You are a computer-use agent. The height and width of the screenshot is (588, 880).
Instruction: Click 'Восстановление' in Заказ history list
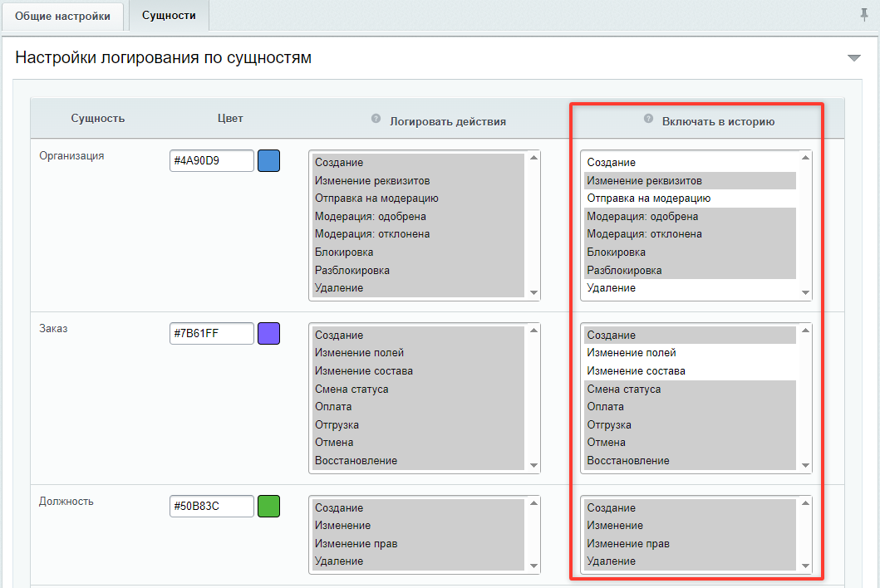point(690,461)
